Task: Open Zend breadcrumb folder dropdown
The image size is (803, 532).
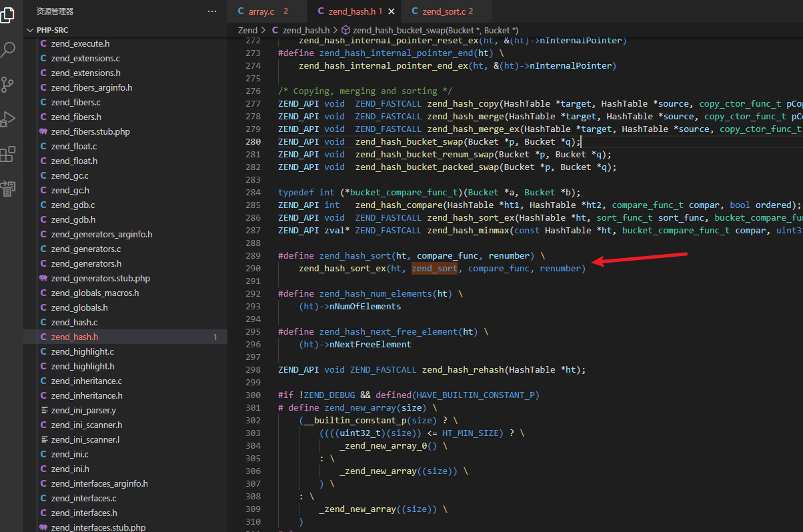Action: coord(247,30)
